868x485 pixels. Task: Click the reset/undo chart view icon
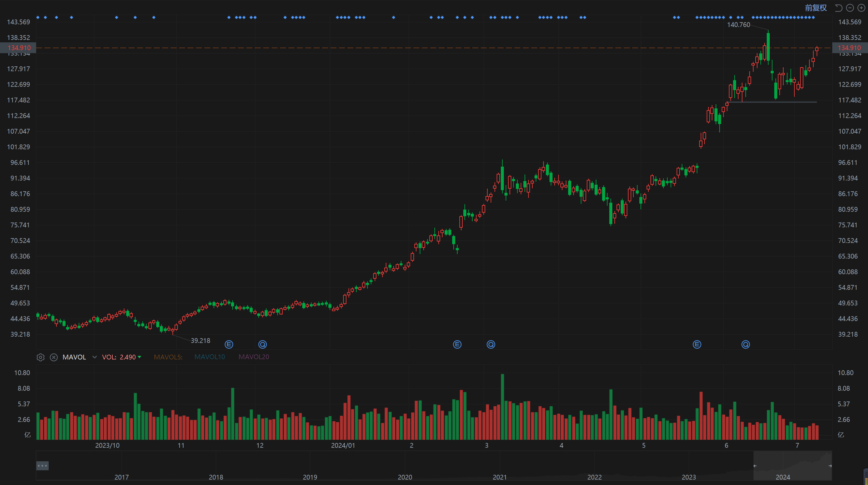pos(839,8)
